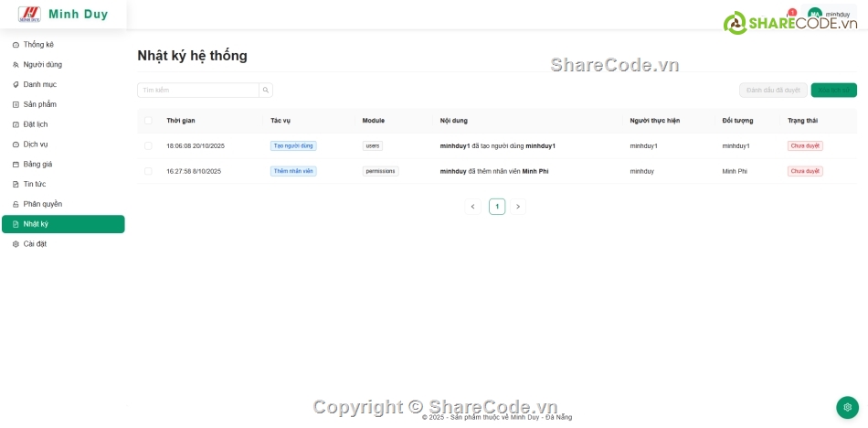The height and width of the screenshot is (428, 868).
Task: Go to previous page arrow
Action: click(472, 207)
